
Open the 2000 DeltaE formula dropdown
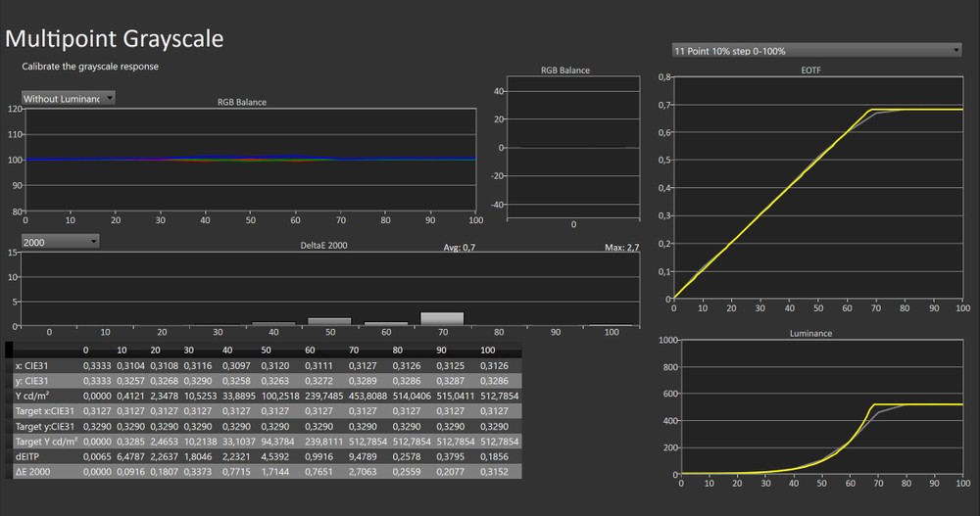pos(61,241)
